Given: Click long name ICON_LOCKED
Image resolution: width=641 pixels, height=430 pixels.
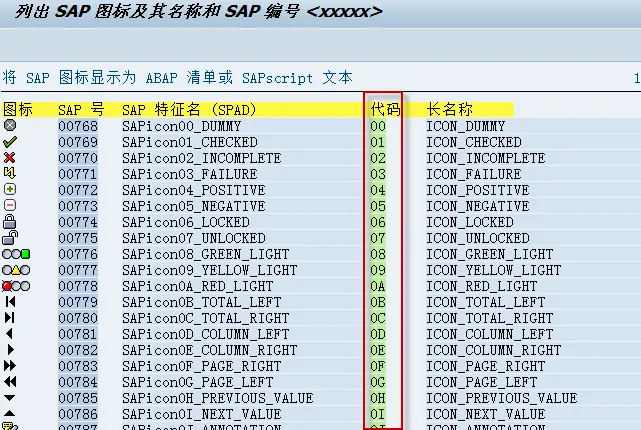Looking at the screenshot, I should pyautogui.click(x=470, y=222).
